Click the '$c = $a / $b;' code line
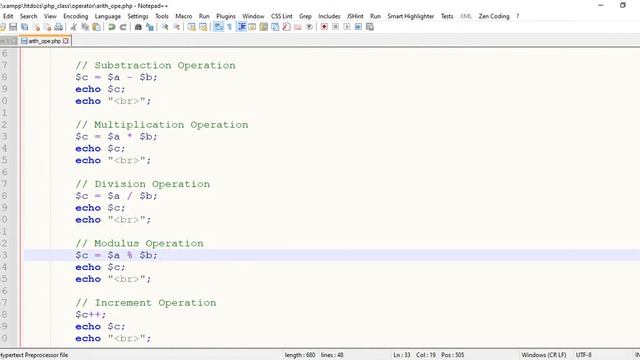The image size is (640, 360). pyautogui.click(x=116, y=196)
